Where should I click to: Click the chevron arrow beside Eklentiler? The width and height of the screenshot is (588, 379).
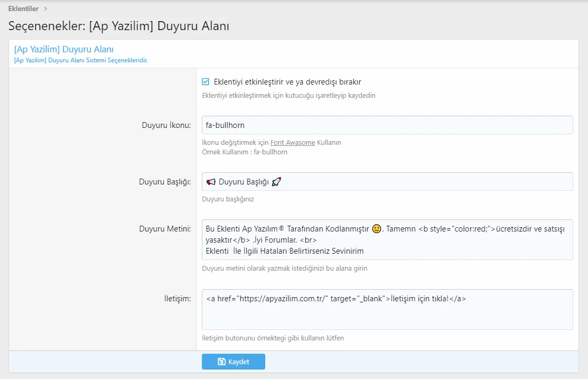(x=46, y=8)
